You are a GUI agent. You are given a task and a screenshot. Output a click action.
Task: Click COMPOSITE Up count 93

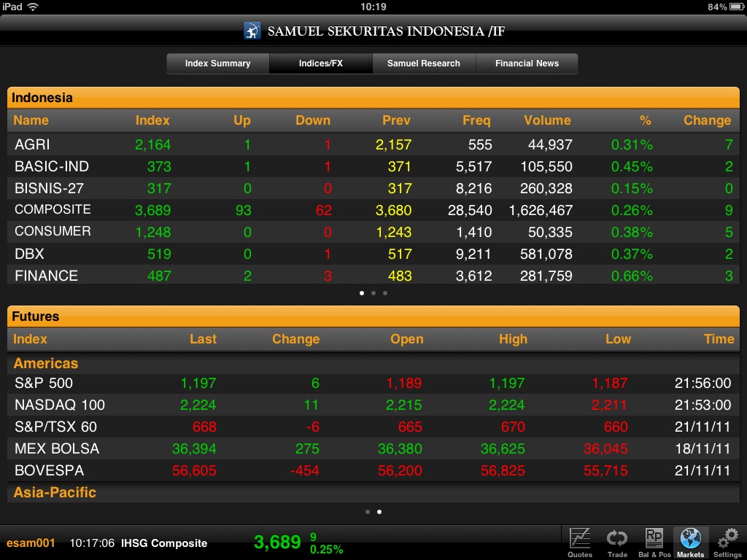pyautogui.click(x=244, y=211)
